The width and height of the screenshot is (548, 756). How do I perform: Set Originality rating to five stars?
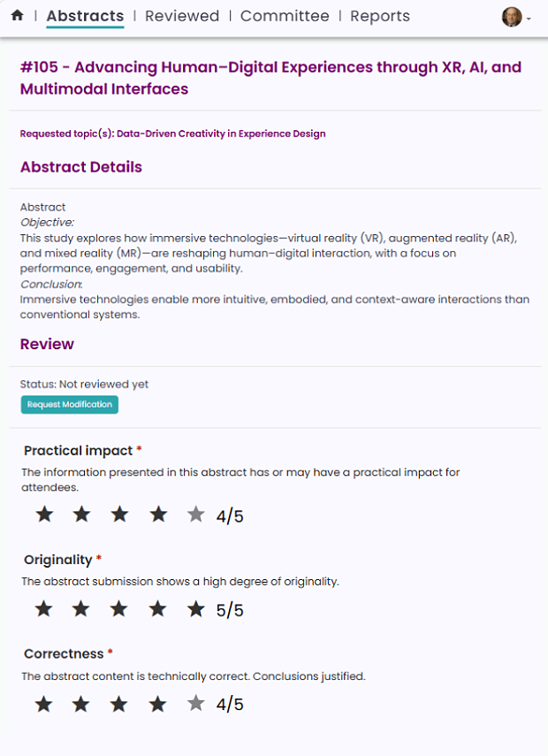tap(195, 608)
